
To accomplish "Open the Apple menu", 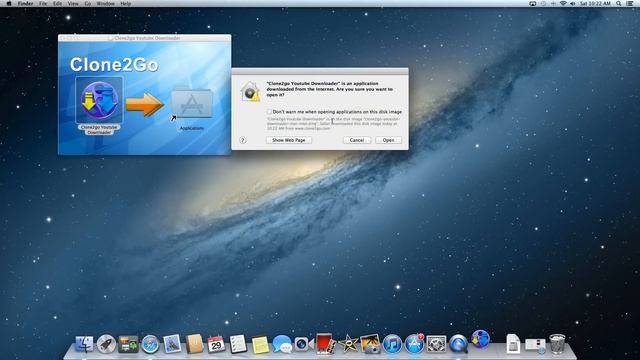I will [9, 3].
